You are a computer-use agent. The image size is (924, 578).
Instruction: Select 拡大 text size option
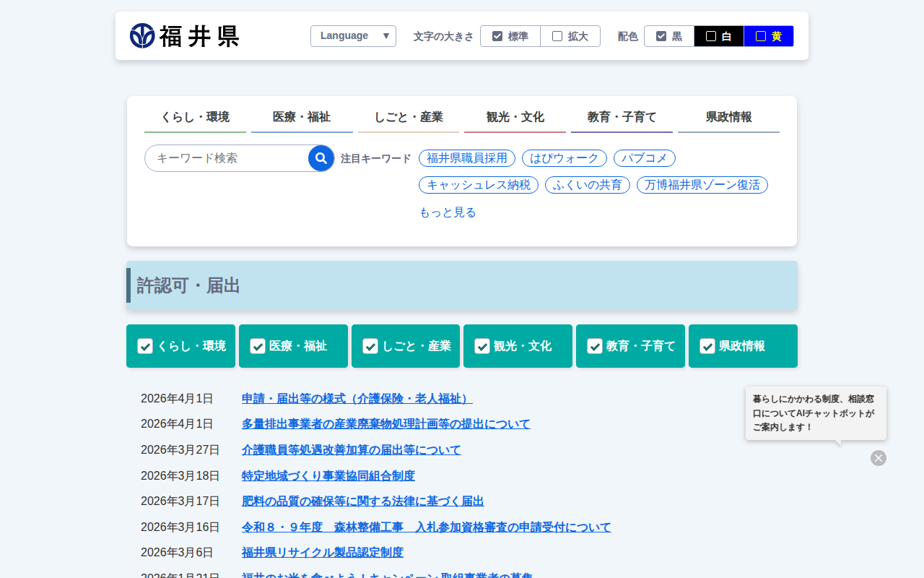point(570,36)
